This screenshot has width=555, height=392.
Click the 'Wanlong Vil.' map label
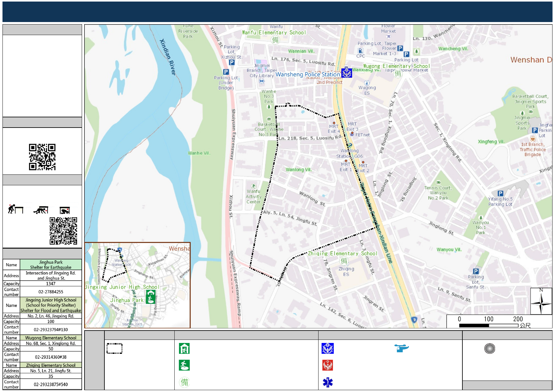pos(298,169)
